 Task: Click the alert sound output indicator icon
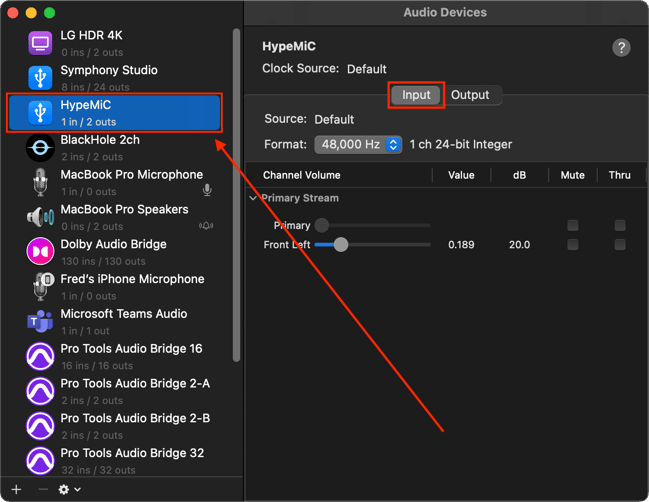point(206,226)
